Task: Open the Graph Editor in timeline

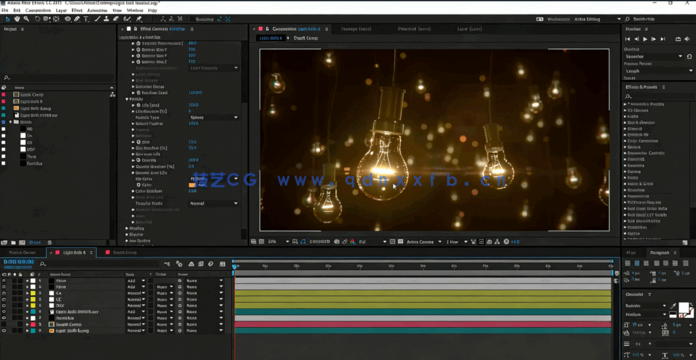Action: 223,264
